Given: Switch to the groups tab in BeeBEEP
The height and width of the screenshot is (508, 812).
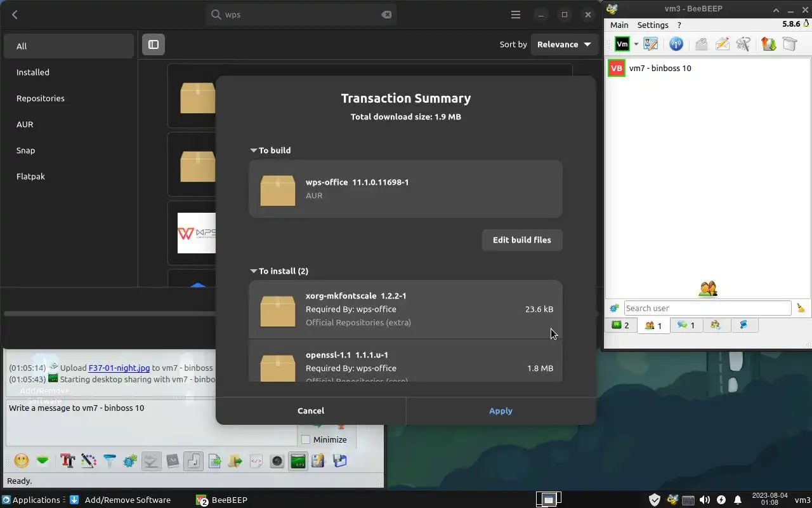Looking at the screenshot, I should click(x=716, y=325).
